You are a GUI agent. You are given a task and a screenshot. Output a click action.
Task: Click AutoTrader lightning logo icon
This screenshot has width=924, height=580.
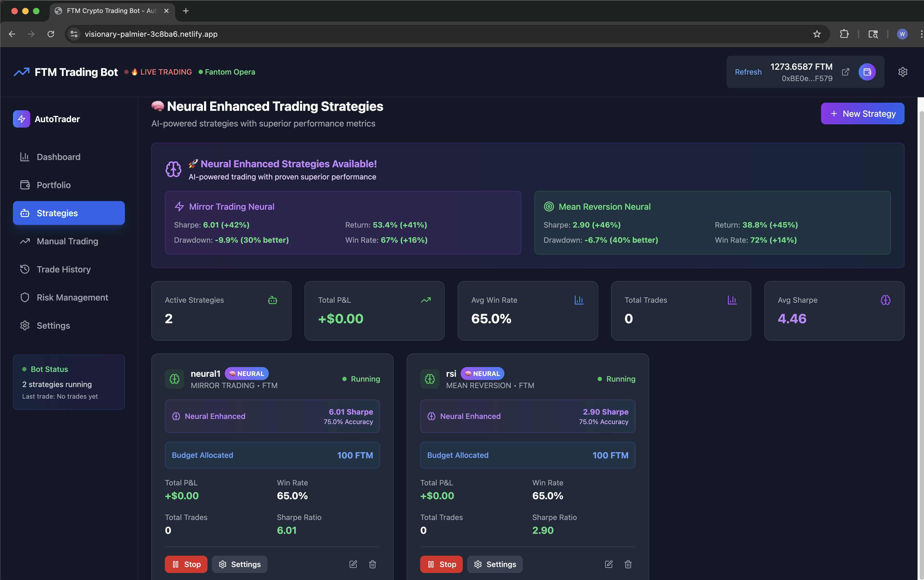tap(21, 119)
